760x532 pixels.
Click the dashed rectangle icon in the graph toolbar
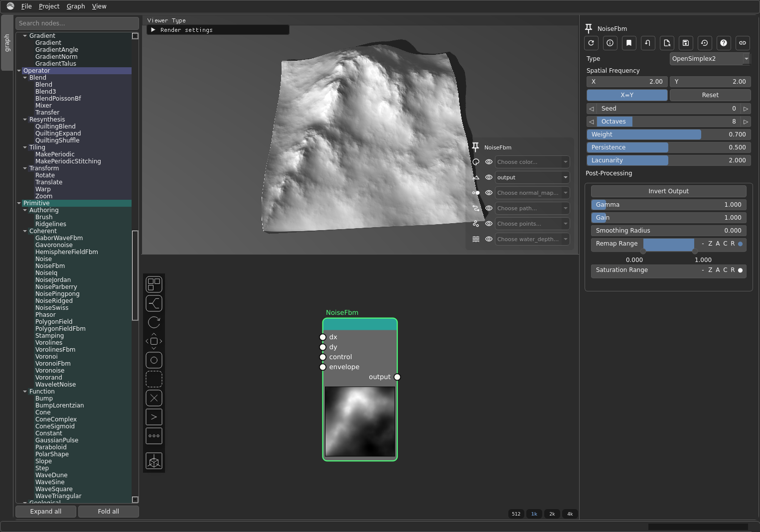click(154, 379)
